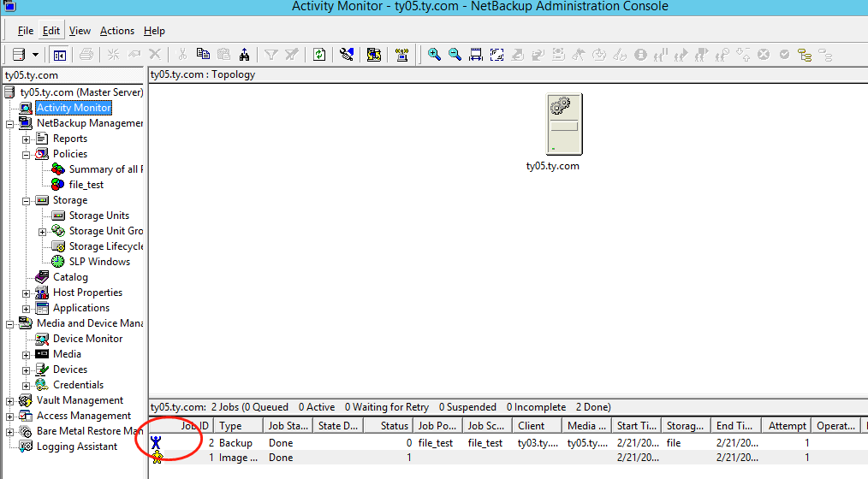Collapse Media and Device Management node
Screen dimensions: 868x479
[9, 324]
